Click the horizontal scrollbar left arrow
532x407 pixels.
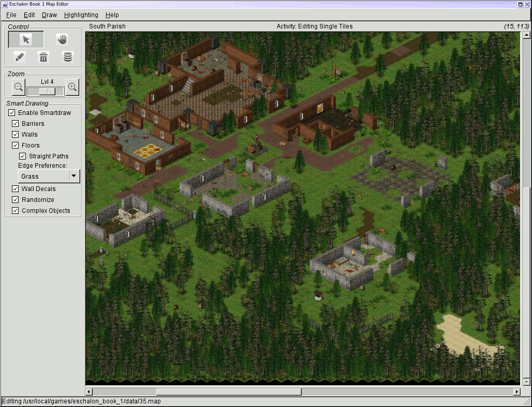pos(89,391)
